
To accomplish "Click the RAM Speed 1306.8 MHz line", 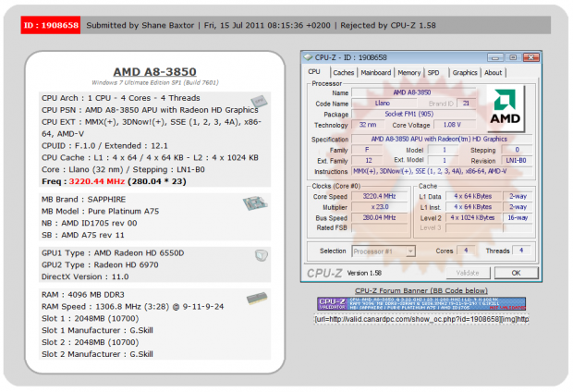I will 133,306.
